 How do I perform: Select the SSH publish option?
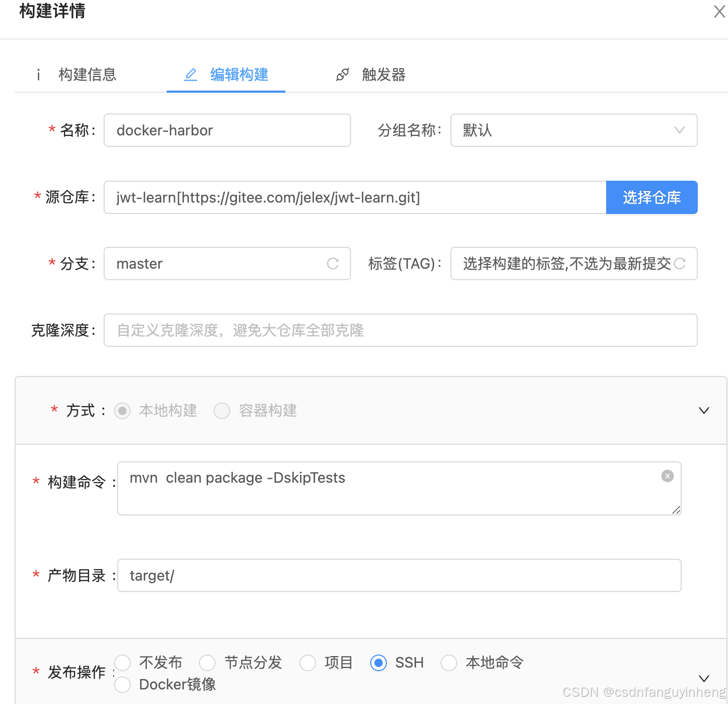click(379, 663)
